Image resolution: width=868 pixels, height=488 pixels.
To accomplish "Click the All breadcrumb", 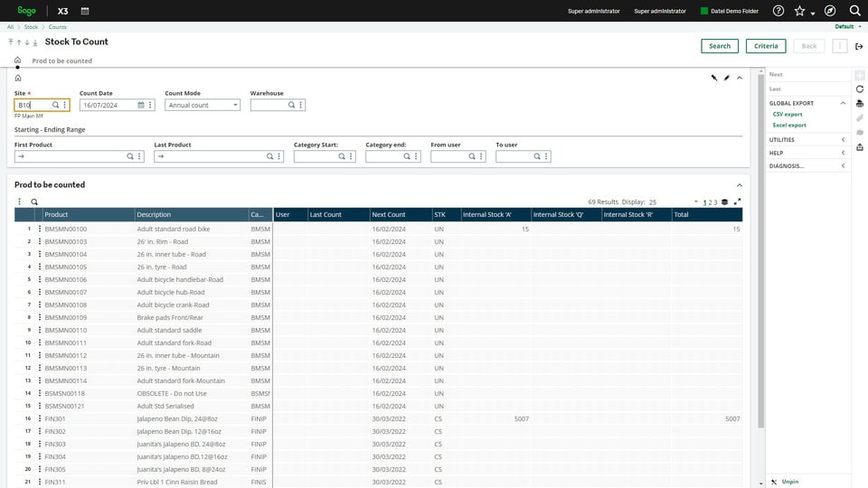I will pos(10,26).
